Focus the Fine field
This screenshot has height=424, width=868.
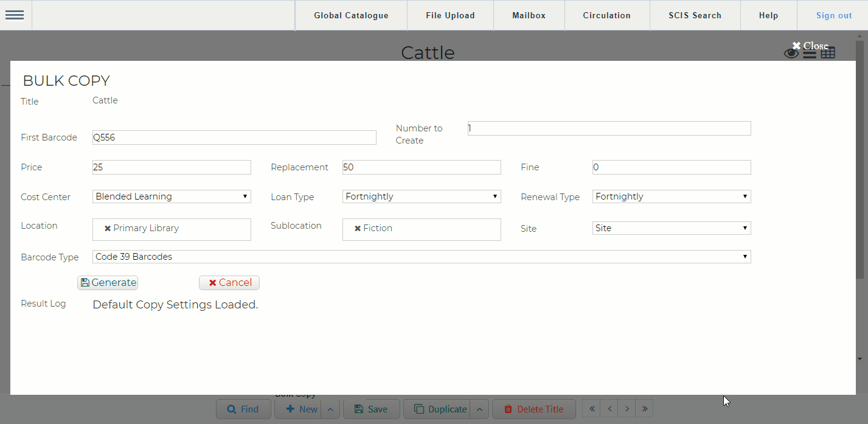coord(672,167)
